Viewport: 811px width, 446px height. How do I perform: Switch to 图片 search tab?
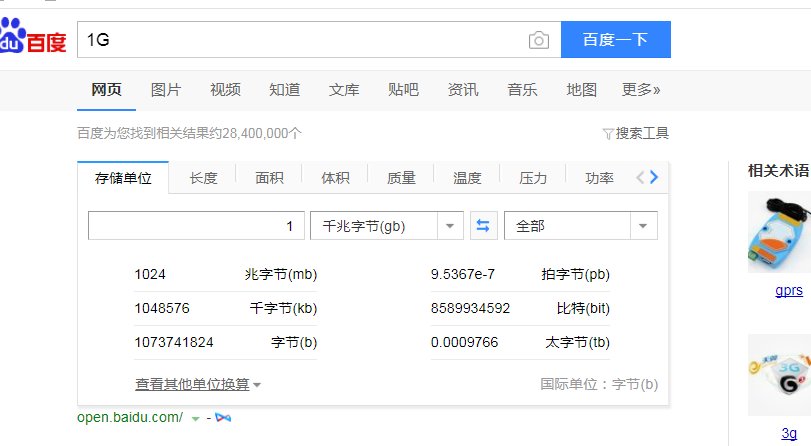tap(166, 90)
